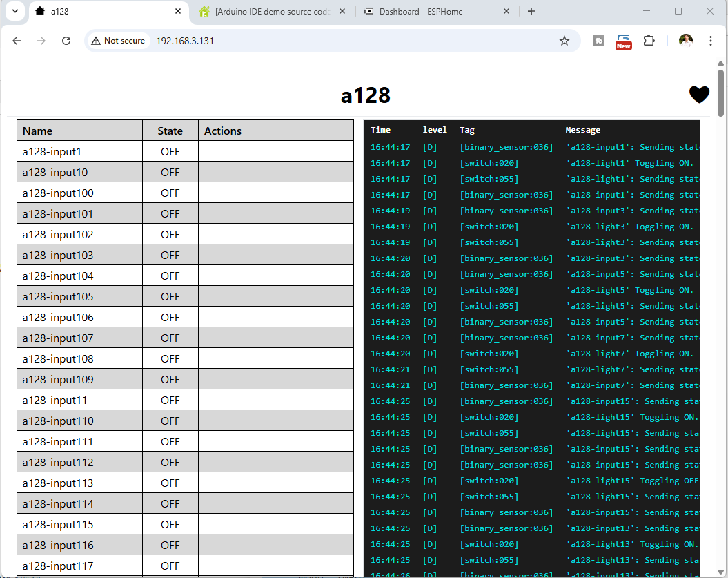728x578 pixels.
Task: Click the address bar showing 192.168.3.131
Action: (x=345, y=41)
